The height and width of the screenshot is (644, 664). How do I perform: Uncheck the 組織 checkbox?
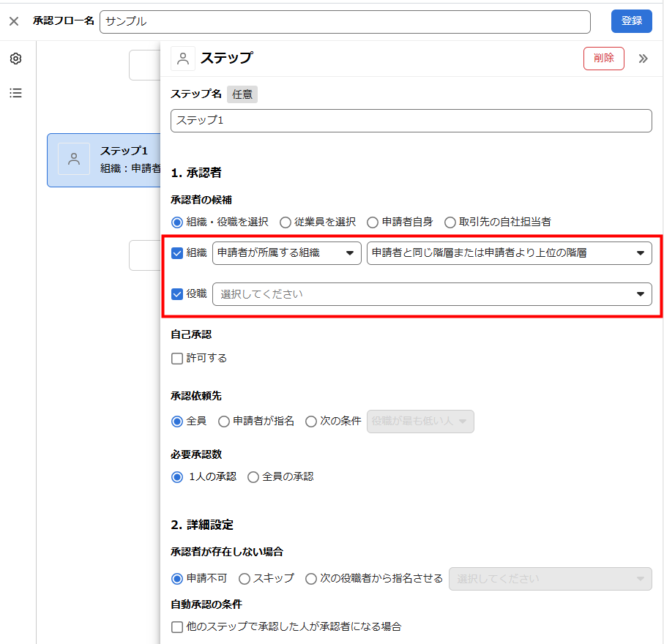(x=177, y=253)
